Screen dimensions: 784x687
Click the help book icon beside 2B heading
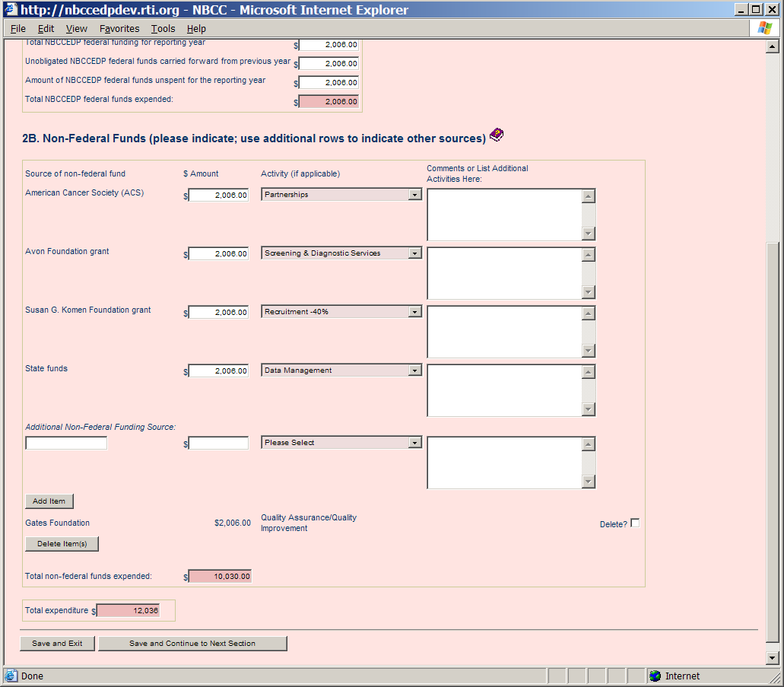(x=497, y=135)
